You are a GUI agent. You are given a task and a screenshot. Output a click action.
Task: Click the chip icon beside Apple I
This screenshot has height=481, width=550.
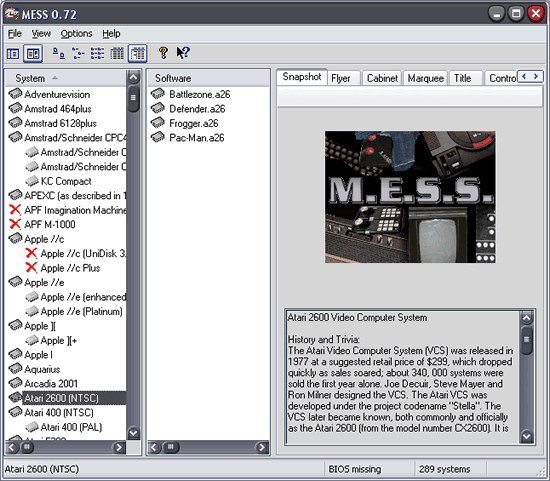point(15,354)
